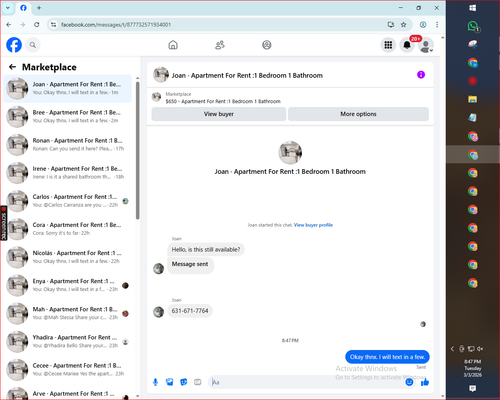Image resolution: width=500 pixels, height=400 pixels.
Task: Send a thumbs-up like
Action: (425, 382)
